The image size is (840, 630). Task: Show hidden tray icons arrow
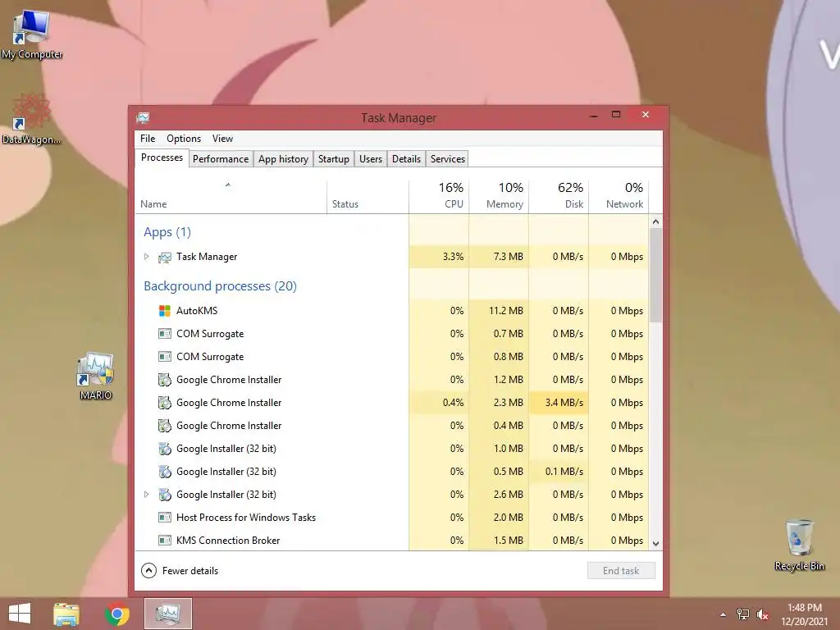[x=724, y=614]
